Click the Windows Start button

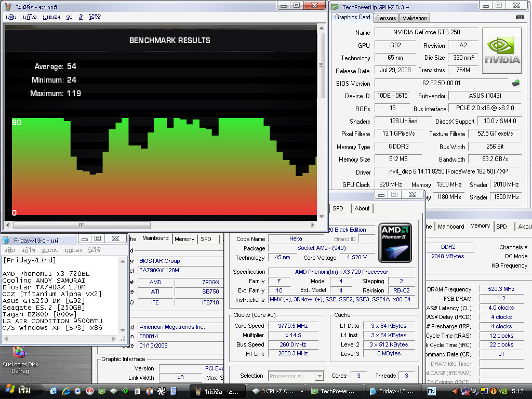click(19, 390)
